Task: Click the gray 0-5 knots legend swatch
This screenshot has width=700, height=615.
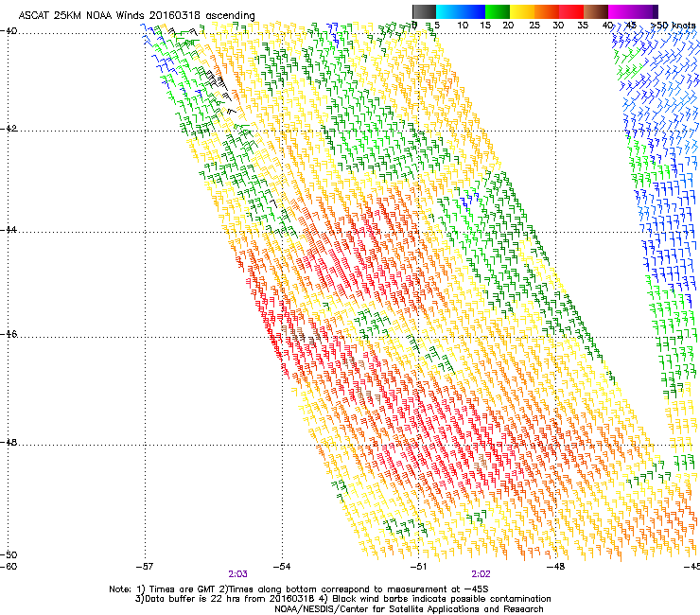Action: [424, 11]
